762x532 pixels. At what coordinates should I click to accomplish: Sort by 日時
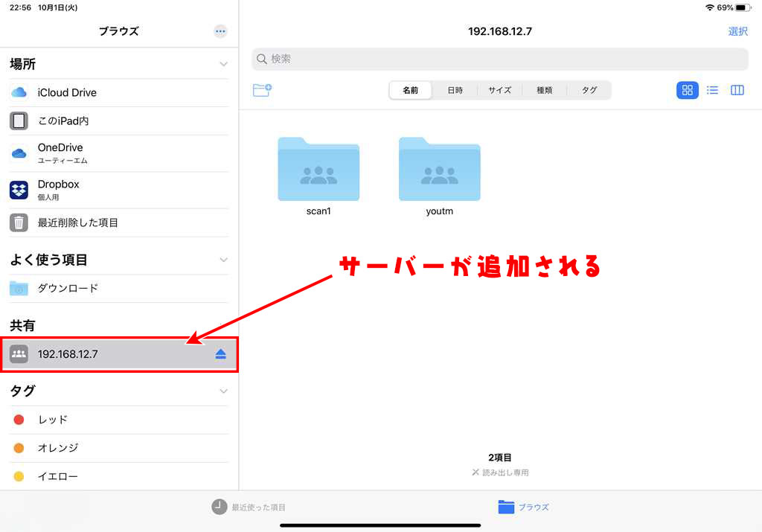pyautogui.click(x=455, y=90)
